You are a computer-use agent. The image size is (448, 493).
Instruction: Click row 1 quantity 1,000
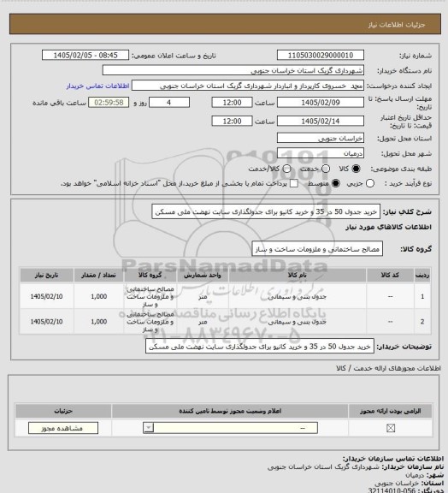click(x=99, y=296)
